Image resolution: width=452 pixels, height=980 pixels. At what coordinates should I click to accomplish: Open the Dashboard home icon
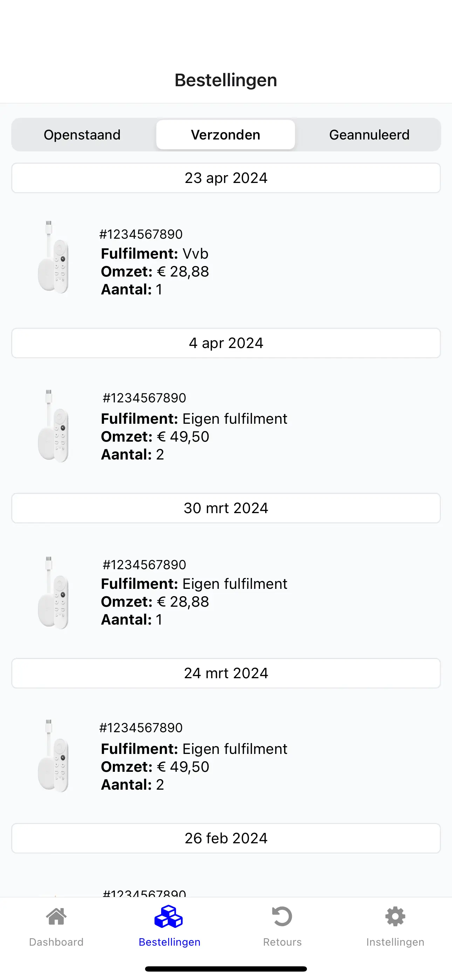click(56, 917)
